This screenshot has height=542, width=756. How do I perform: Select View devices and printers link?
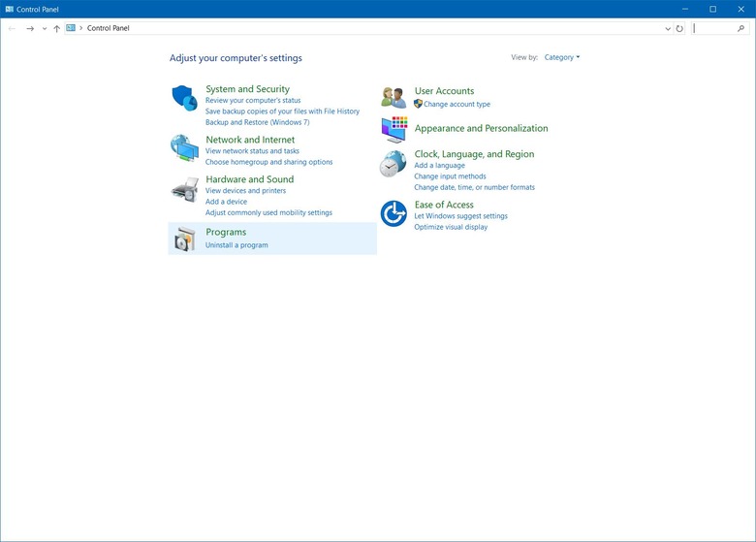click(x=245, y=191)
